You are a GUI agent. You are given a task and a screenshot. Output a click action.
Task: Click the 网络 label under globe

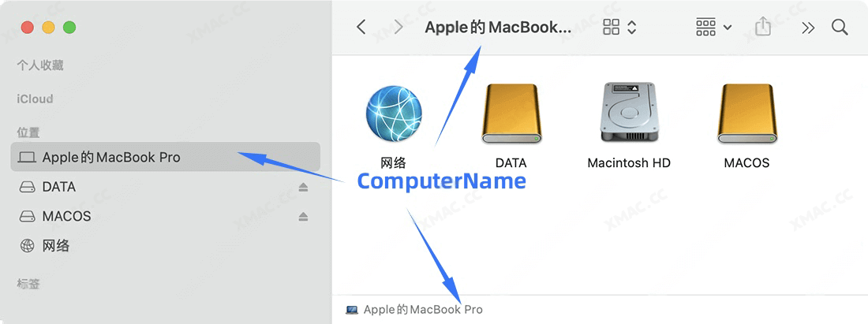tap(394, 162)
